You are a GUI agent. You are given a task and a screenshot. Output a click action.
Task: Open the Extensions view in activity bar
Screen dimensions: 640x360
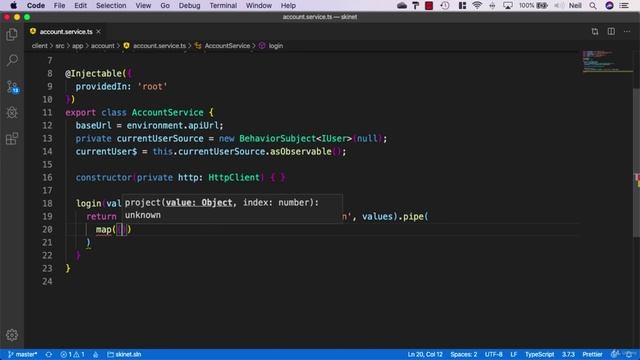pyautogui.click(x=12, y=138)
